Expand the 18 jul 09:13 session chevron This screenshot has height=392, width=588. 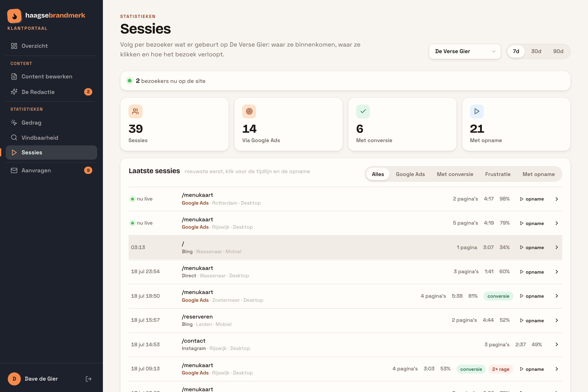pos(557,369)
